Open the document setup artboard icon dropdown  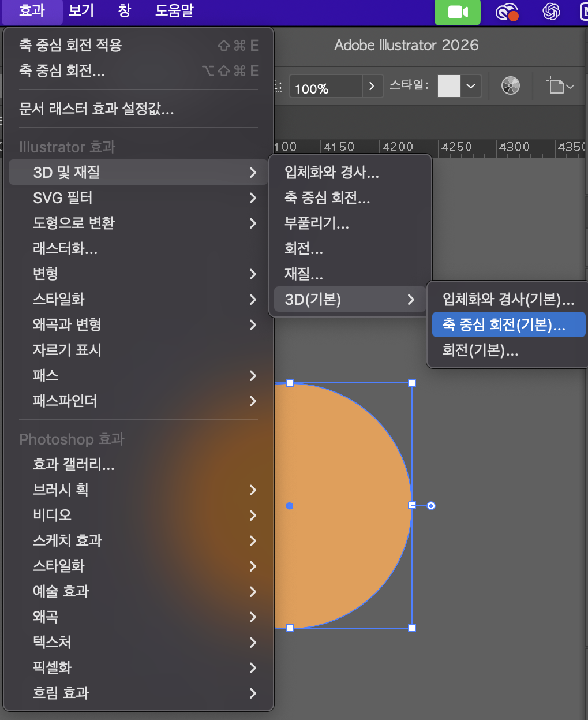[560, 85]
